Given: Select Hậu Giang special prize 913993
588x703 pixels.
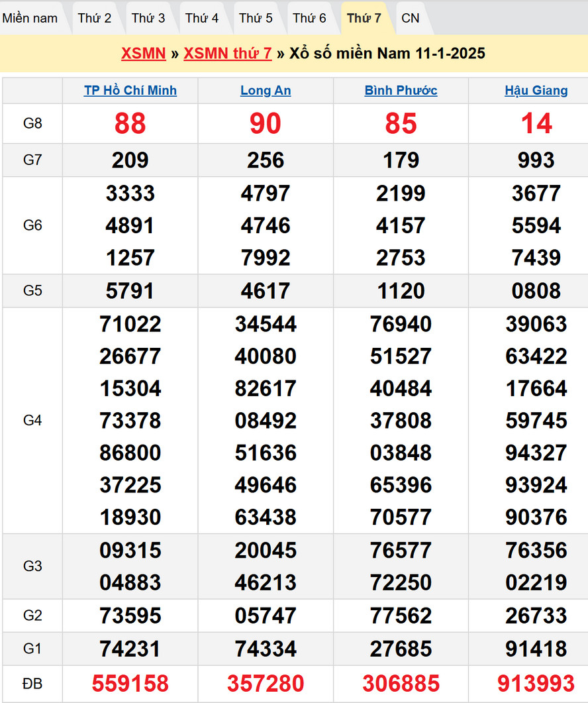Looking at the screenshot, I should (x=536, y=683).
